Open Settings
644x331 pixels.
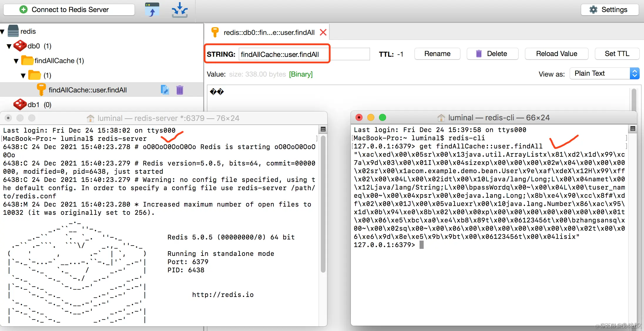pyautogui.click(x=610, y=10)
